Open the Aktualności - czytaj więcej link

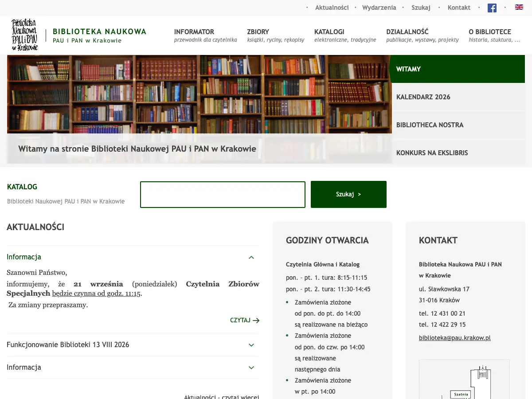click(x=221, y=397)
